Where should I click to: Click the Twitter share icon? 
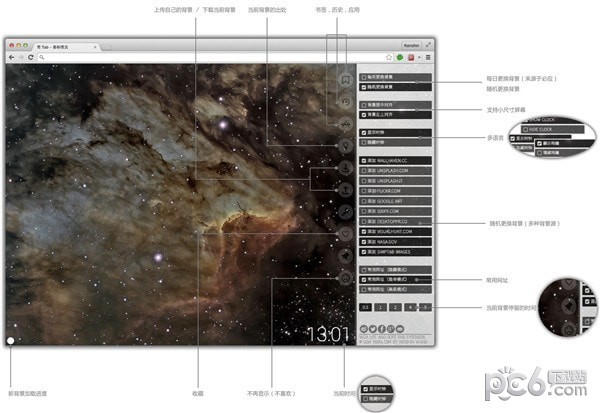click(x=373, y=329)
